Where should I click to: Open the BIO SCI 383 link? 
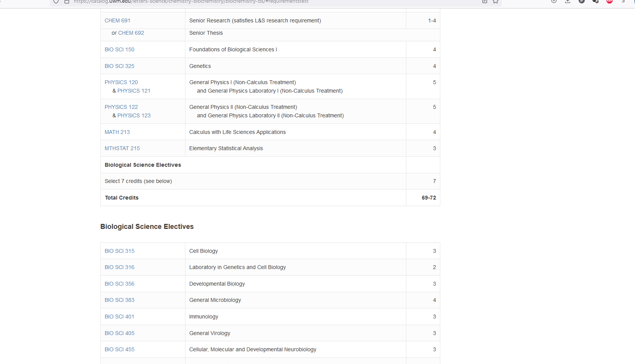119,300
